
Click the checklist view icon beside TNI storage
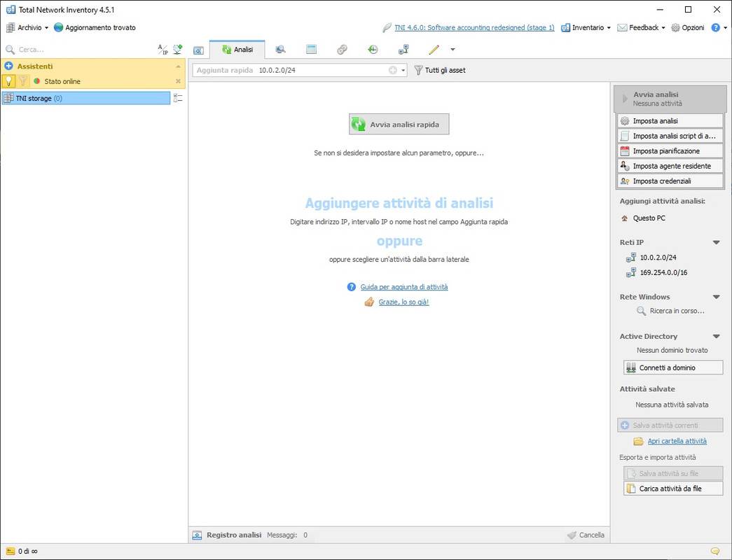pos(178,98)
